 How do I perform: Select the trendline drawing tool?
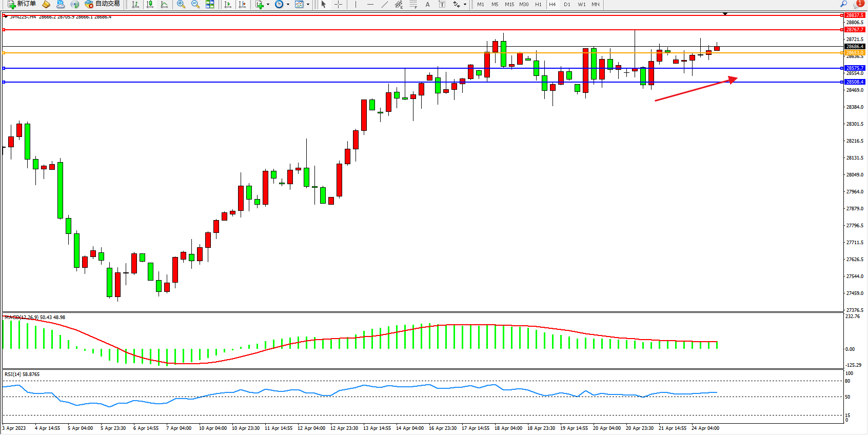click(x=385, y=4)
